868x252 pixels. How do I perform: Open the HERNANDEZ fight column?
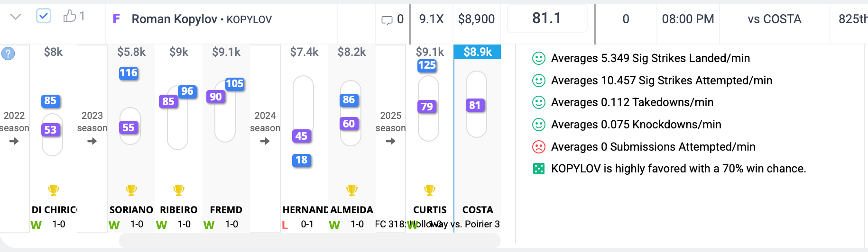305,138
